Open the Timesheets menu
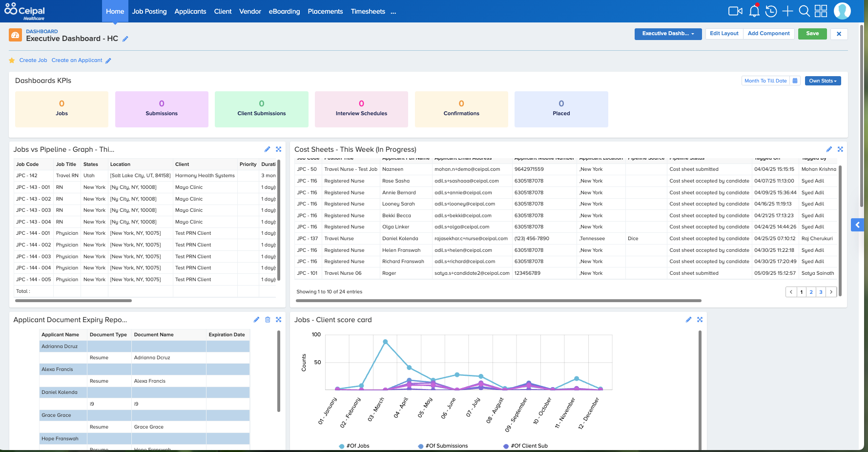This screenshot has width=868, height=452. coord(368,11)
